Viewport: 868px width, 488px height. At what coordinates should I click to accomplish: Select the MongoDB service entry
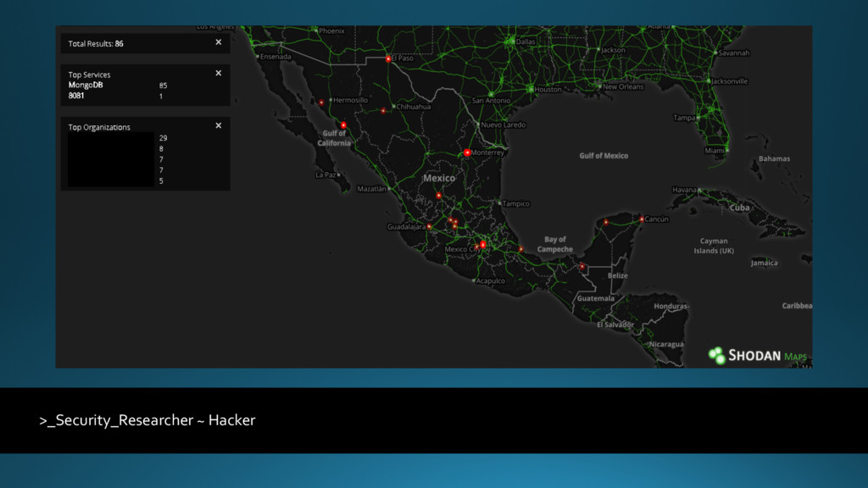86,86
